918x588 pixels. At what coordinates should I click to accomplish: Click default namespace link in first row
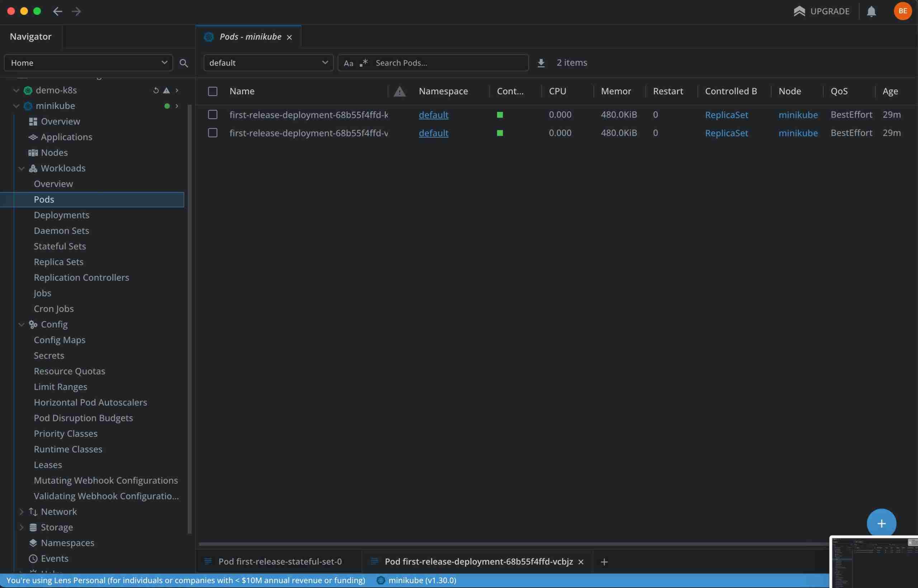click(x=434, y=115)
